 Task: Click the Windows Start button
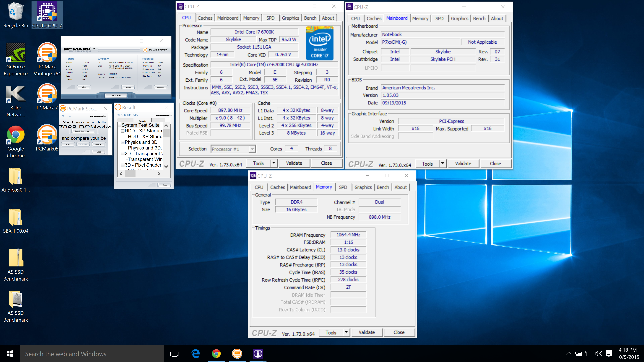10,354
